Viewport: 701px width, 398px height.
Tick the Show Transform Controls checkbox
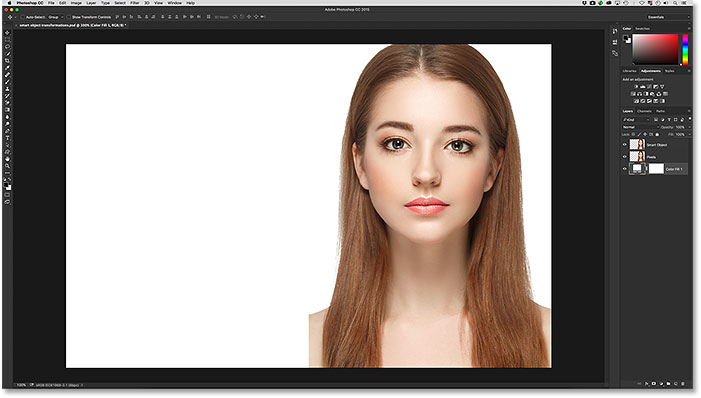click(68, 17)
